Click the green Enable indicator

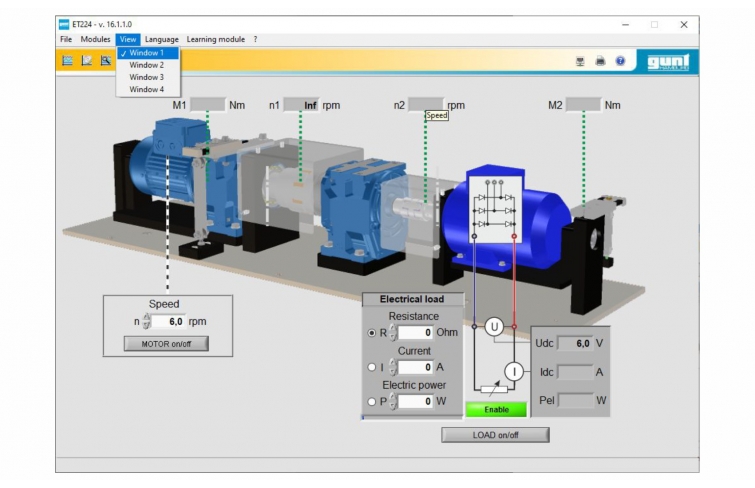496,409
